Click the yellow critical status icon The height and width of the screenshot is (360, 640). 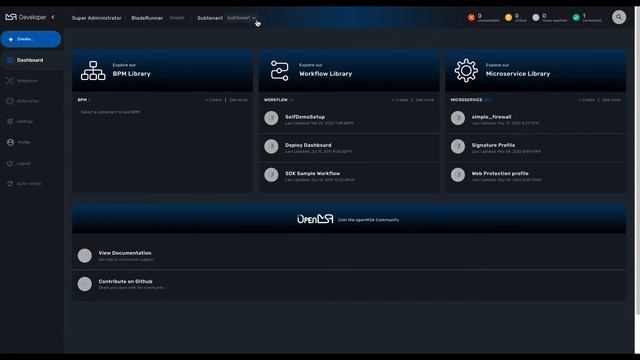(x=508, y=17)
